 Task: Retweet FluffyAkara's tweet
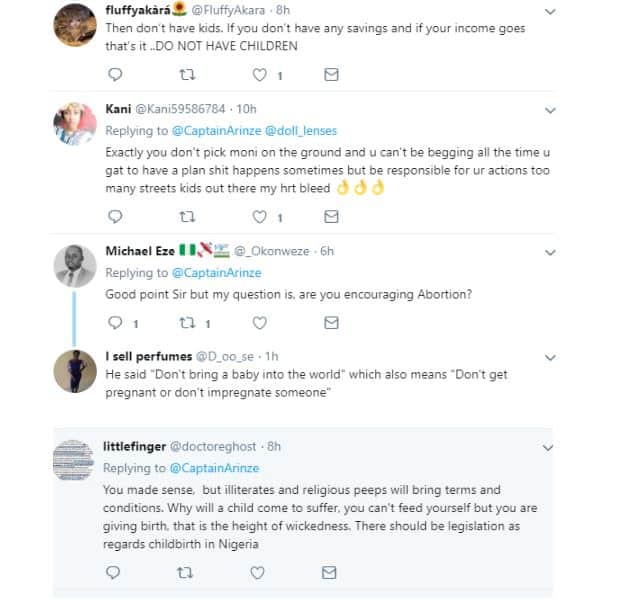click(186, 75)
